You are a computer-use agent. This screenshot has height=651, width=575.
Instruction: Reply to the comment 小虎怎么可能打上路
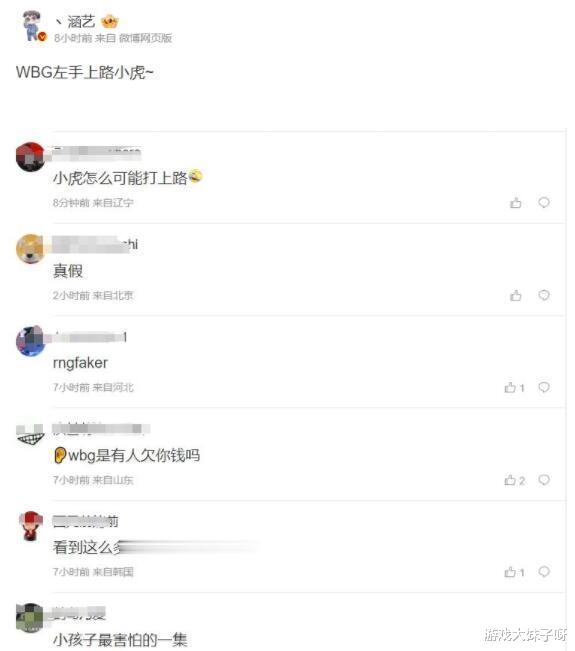coord(544,203)
